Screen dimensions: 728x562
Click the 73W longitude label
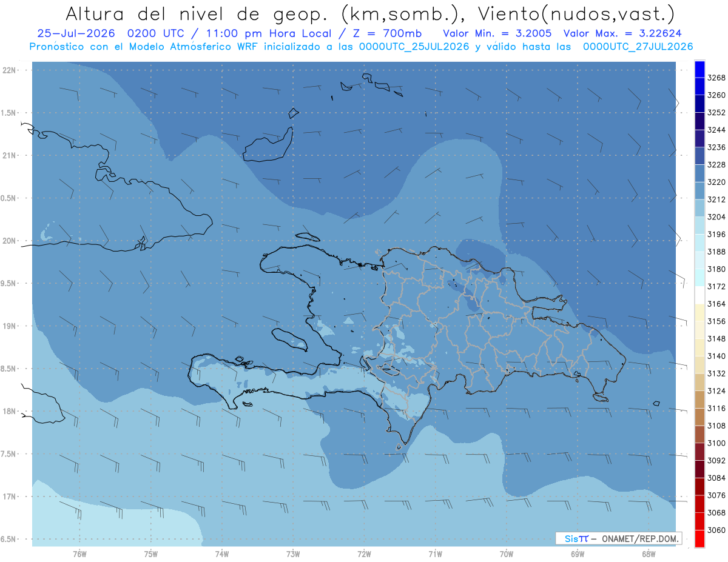(293, 554)
